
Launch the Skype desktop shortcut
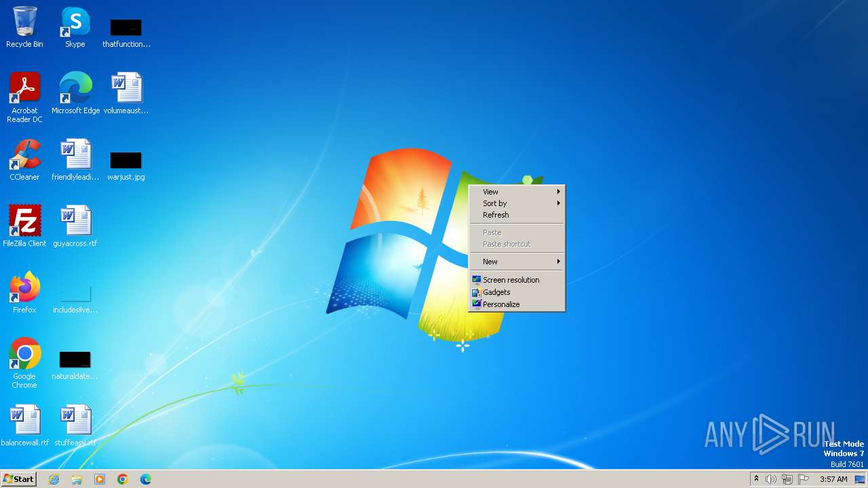tap(75, 27)
